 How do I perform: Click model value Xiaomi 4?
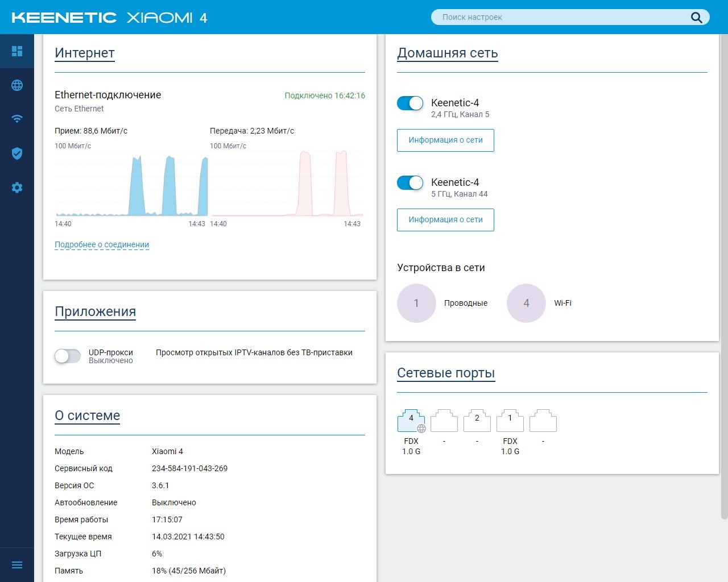coord(167,451)
